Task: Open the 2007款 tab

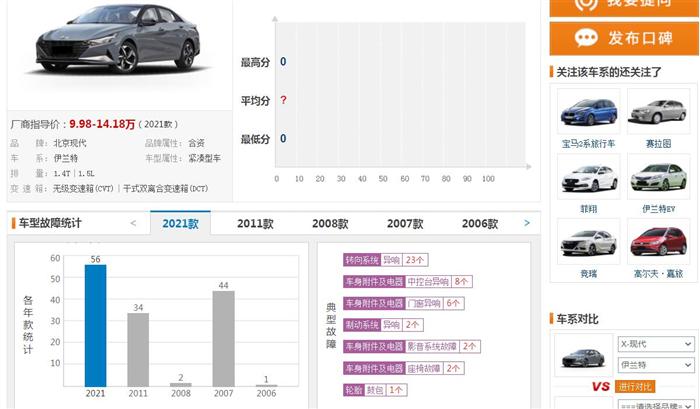Action: [x=405, y=224]
